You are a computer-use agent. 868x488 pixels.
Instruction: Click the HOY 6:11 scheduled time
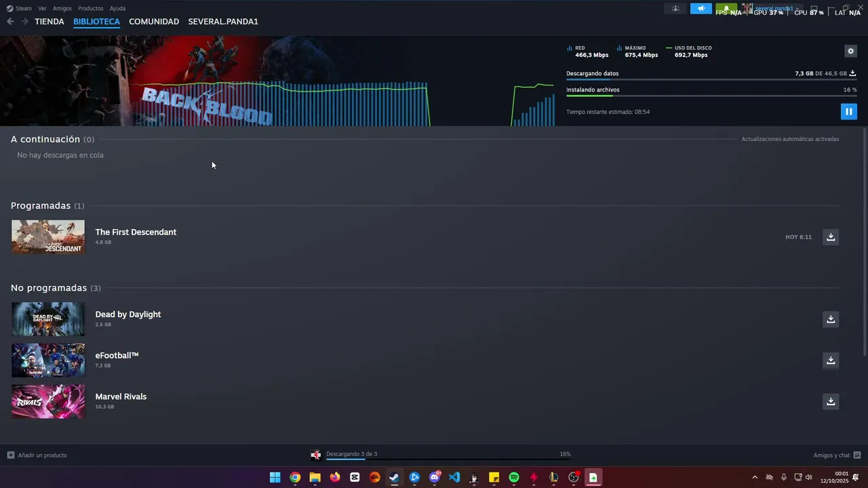(798, 237)
